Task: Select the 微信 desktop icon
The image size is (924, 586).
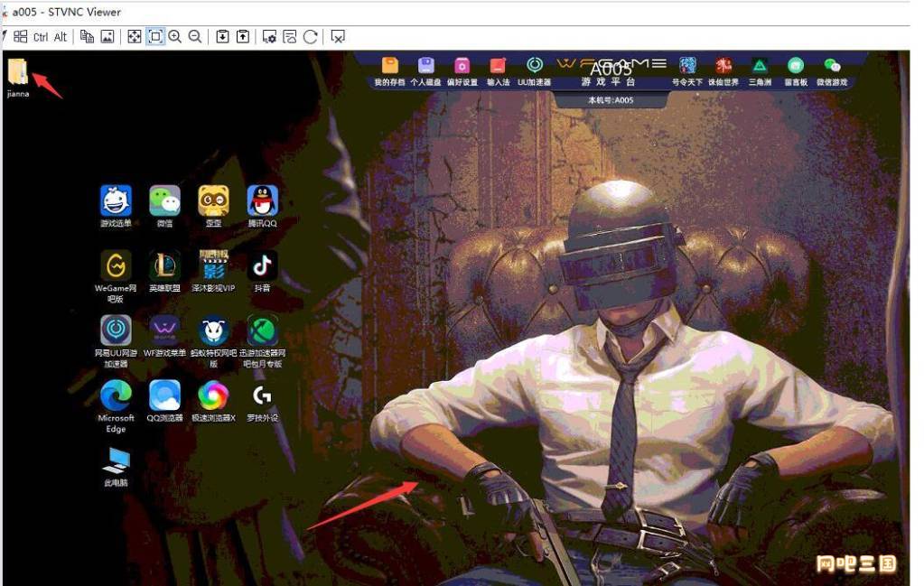Action: coord(164,206)
